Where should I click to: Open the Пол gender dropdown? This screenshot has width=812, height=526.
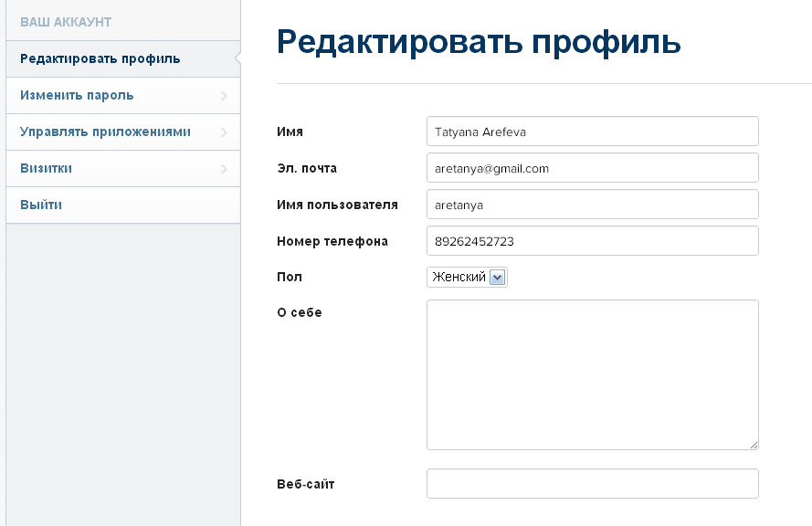click(x=467, y=277)
